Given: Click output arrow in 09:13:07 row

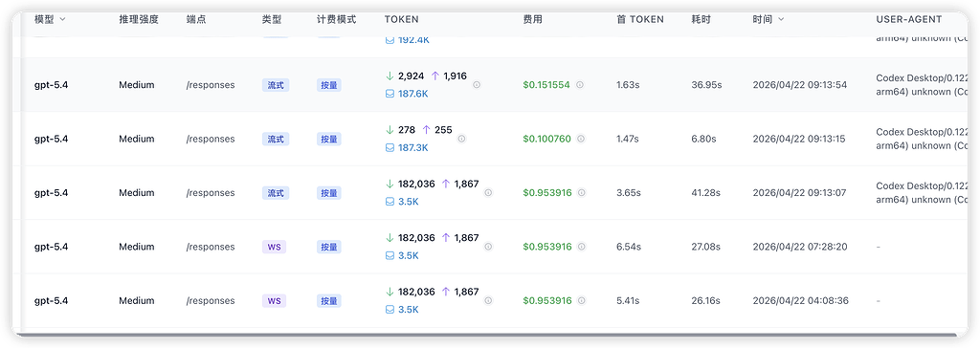Looking at the screenshot, I should point(446,184).
